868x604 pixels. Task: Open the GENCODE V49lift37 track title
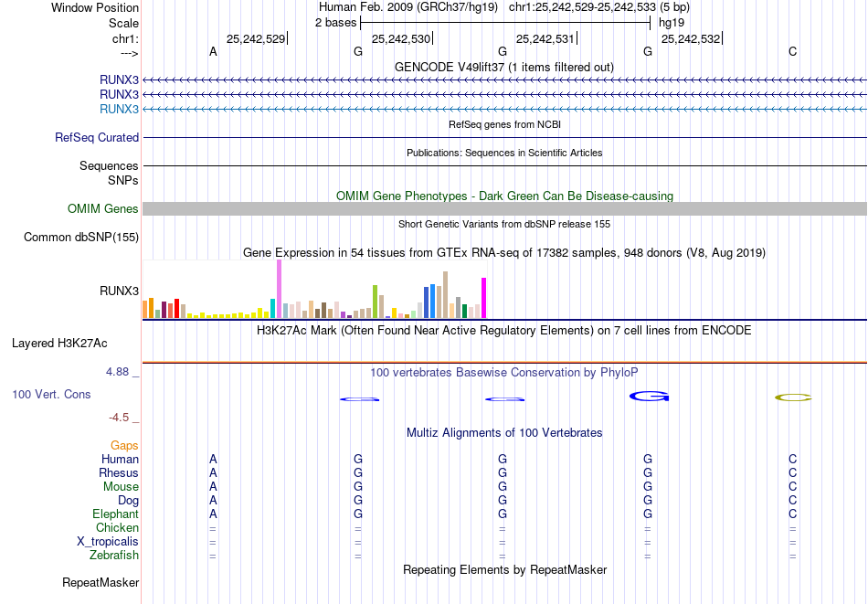coord(504,67)
